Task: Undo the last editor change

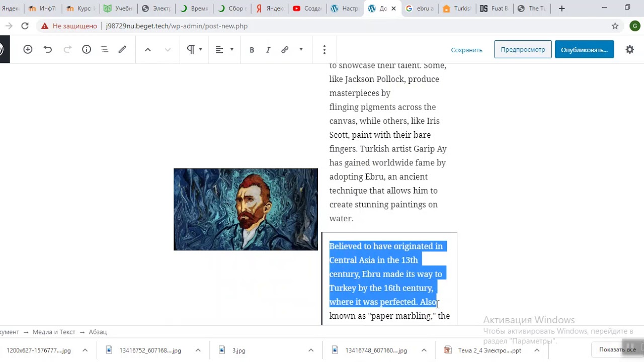Action: pos(48,49)
